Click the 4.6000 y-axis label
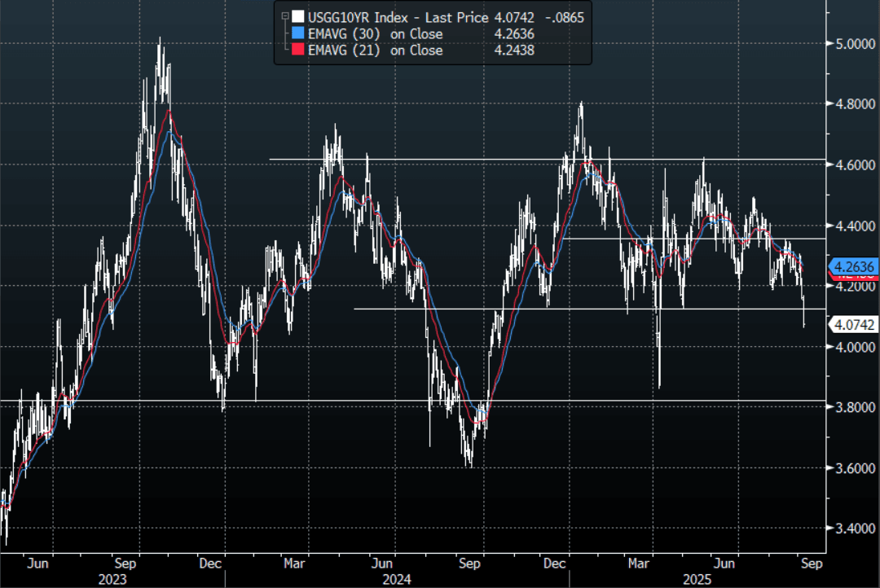880x588 pixels. point(851,165)
